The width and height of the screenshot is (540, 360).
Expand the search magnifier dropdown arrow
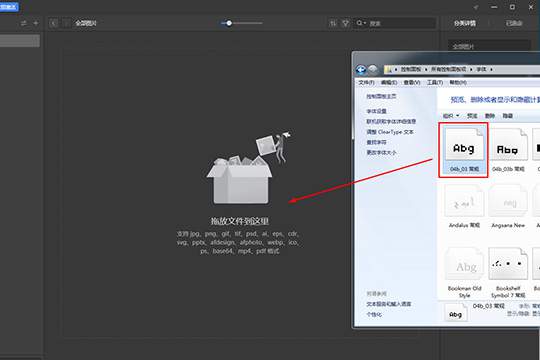click(x=364, y=23)
